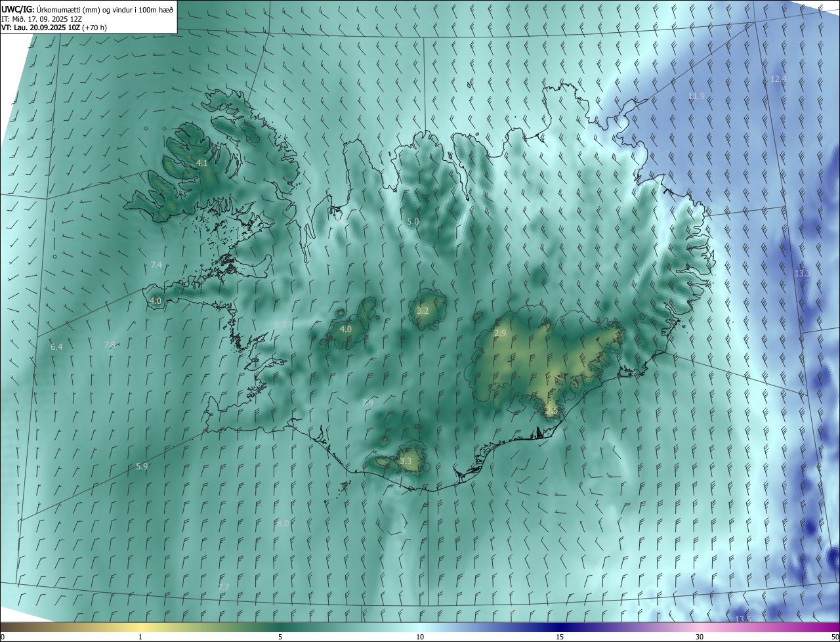Click the 6.4 value label
Viewport: 840px width, 642px height.
coord(56,347)
